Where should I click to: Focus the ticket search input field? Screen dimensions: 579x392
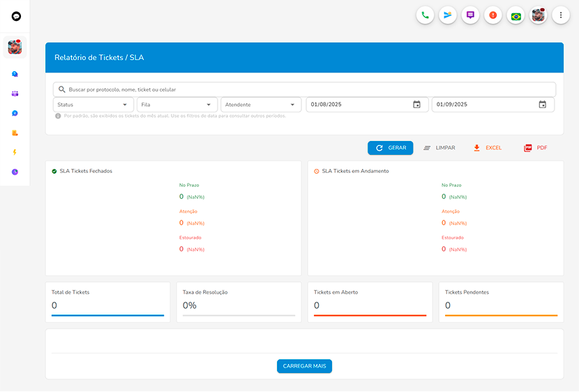pos(307,89)
